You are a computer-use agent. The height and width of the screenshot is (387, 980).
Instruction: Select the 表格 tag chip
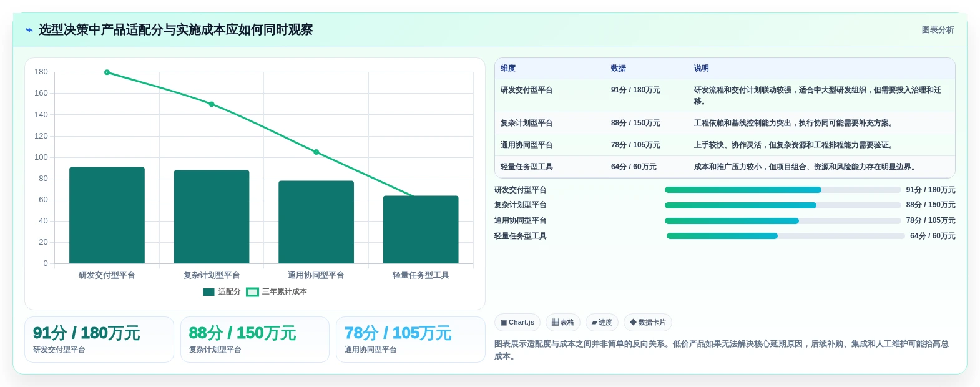pos(563,322)
